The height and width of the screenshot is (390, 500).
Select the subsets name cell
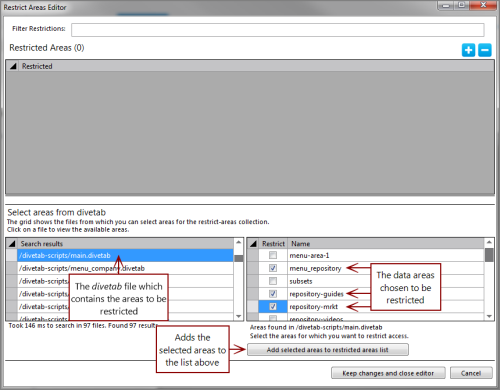386,281
